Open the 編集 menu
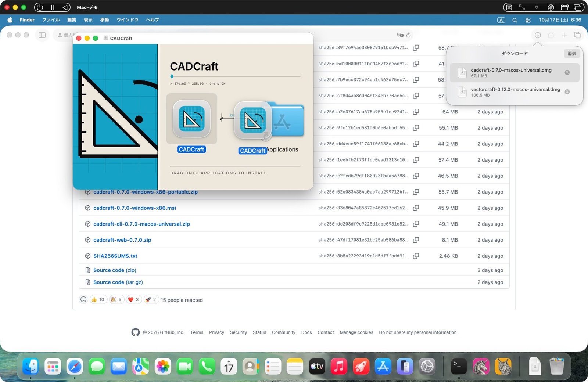588x382 pixels. tap(72, 20)
